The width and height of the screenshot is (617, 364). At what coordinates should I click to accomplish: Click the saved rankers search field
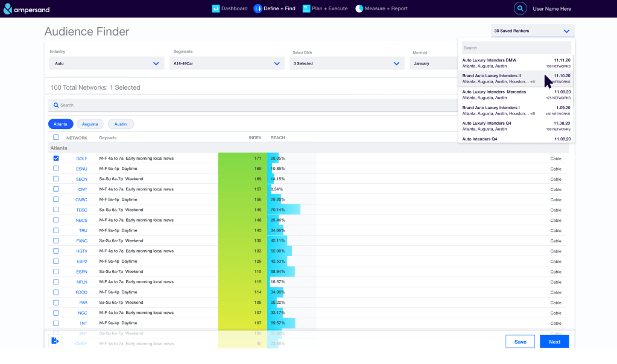[x=516, y=48]
